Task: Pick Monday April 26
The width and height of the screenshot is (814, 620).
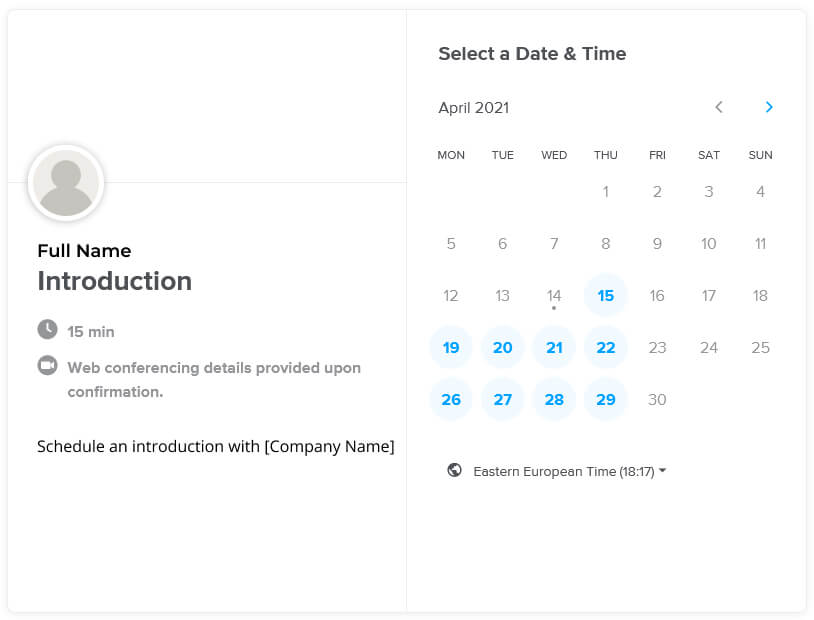Action: click(x=451, y=399)
